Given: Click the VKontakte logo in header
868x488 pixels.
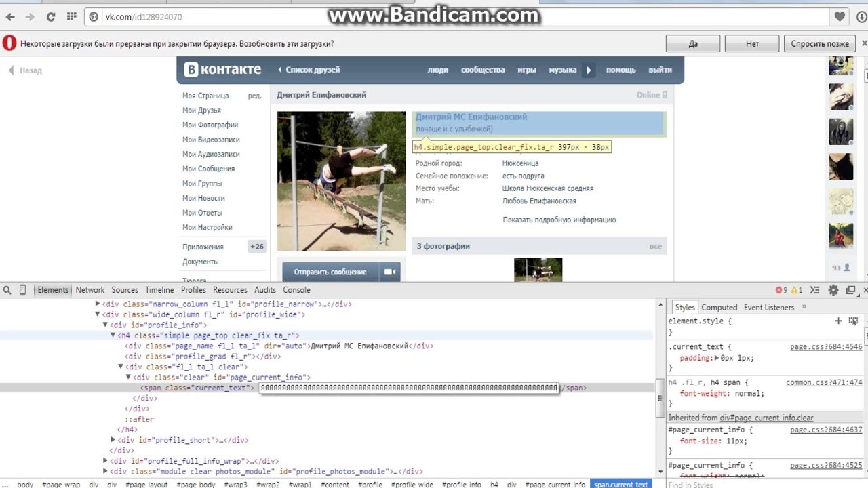Looking at the screenshot, I should point(223,69).
